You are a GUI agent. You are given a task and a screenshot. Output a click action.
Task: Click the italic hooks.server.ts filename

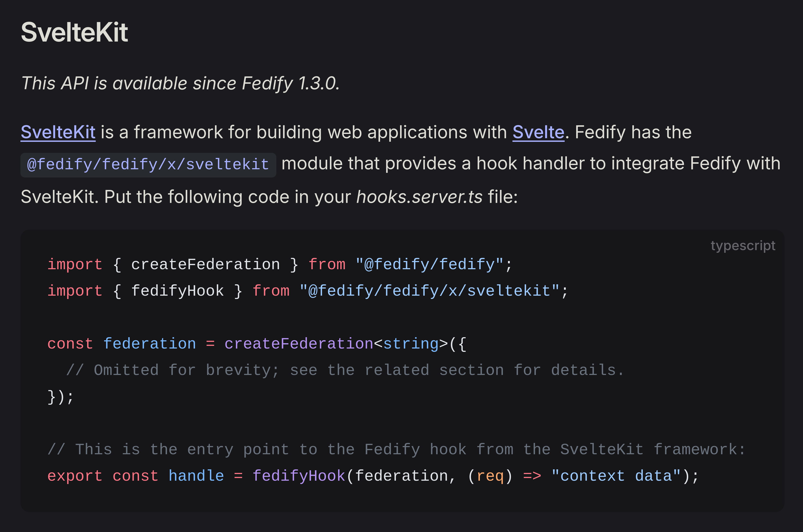point(419,197)
